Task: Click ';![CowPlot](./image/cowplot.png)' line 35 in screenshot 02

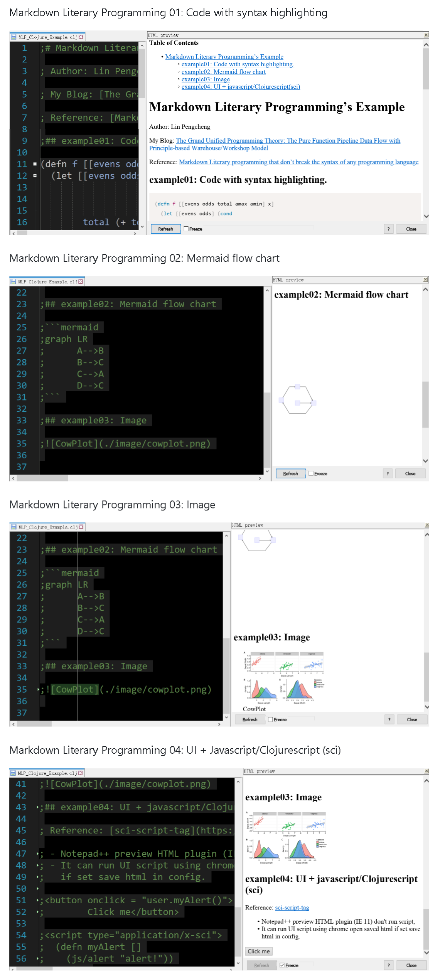Action: 126,443
